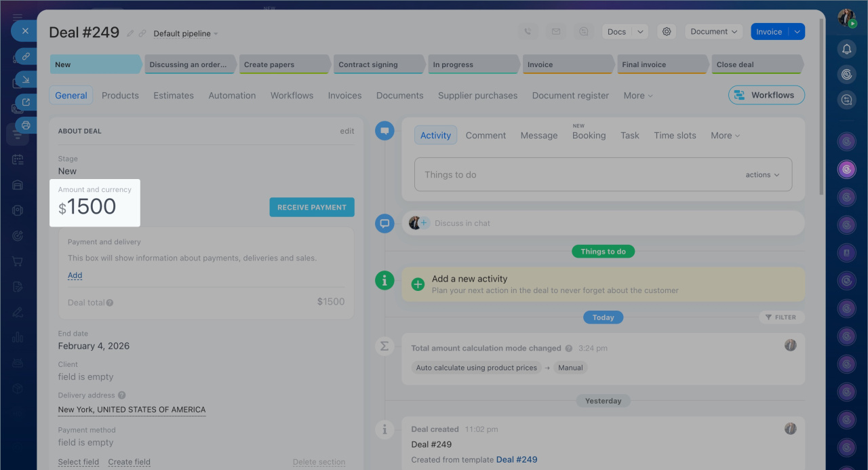Click the pencil icon beside Deal #249 title

pyautogui.click(x=130, y=33)
